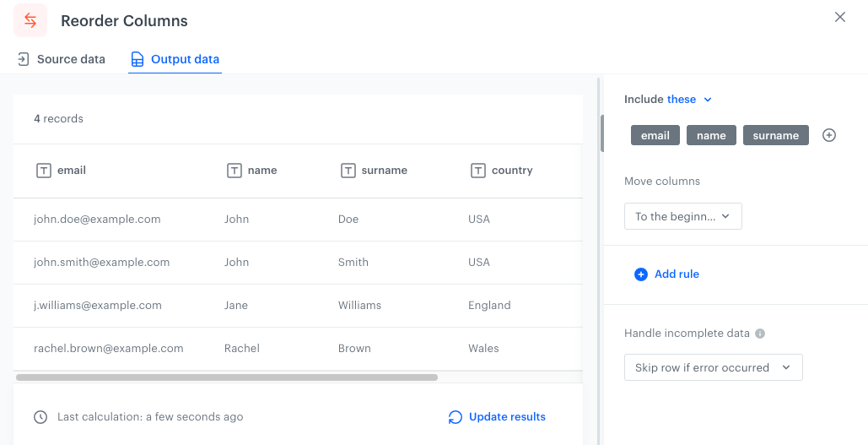The height and width of the screenshot is (445, 868).
Task: Click the horizontal scrollbar under the table
Action: pyautogui.click(x=226, y=377)
